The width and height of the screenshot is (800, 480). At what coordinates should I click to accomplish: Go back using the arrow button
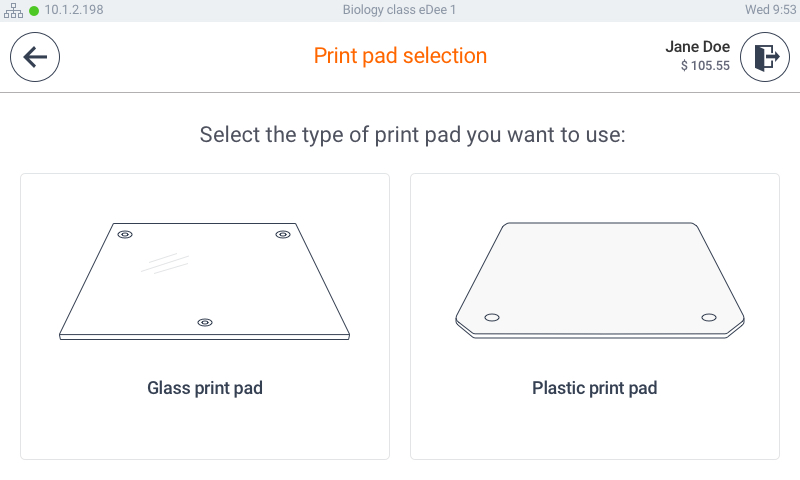(x=35, y=57)
